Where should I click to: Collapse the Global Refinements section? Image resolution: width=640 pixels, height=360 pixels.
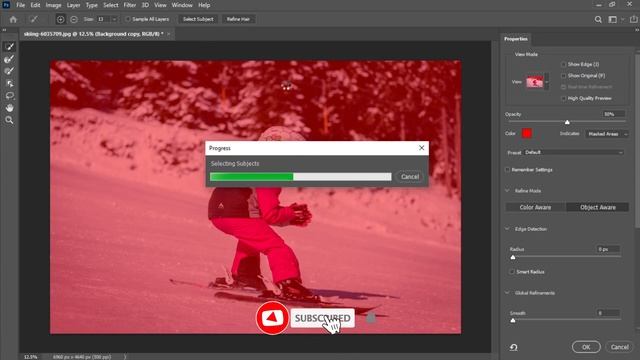tap(507, 293)
